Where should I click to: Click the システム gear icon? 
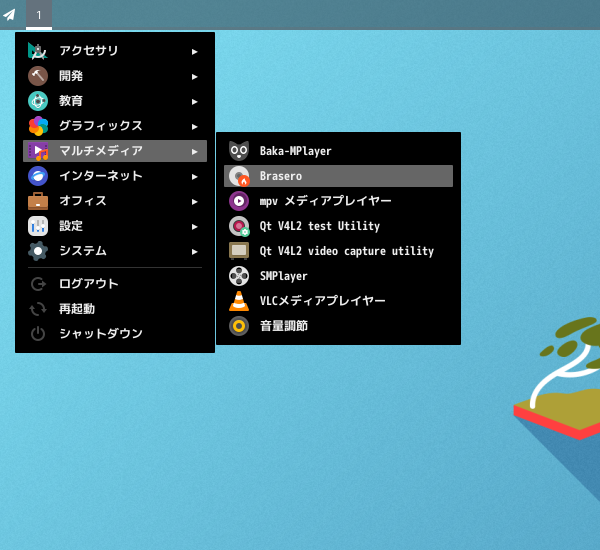[x=38, y=251]
